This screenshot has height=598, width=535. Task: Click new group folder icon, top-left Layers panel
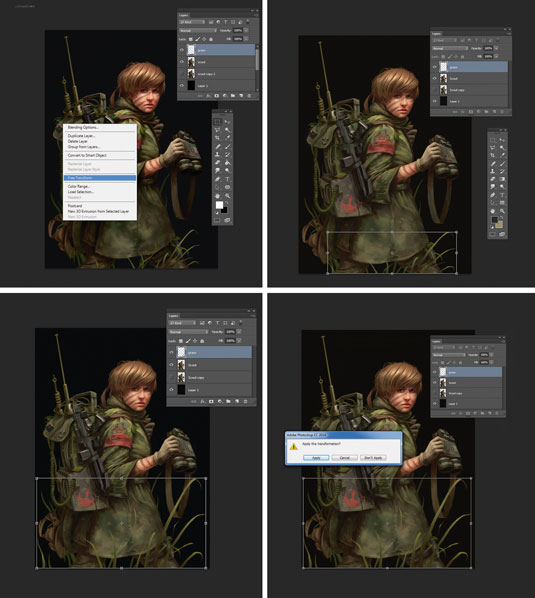pyautogui.click(x=233, y=96)
